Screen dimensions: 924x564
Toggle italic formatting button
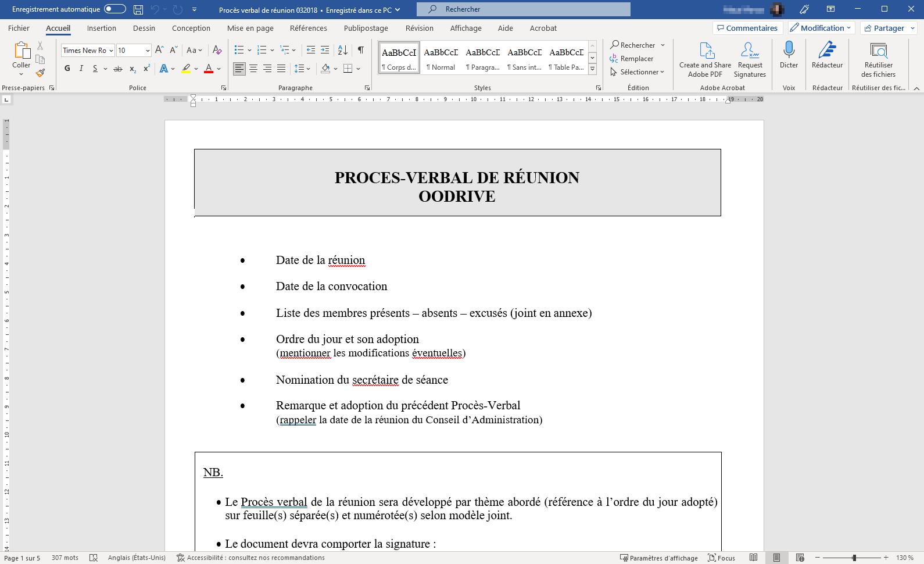[81, 69]
